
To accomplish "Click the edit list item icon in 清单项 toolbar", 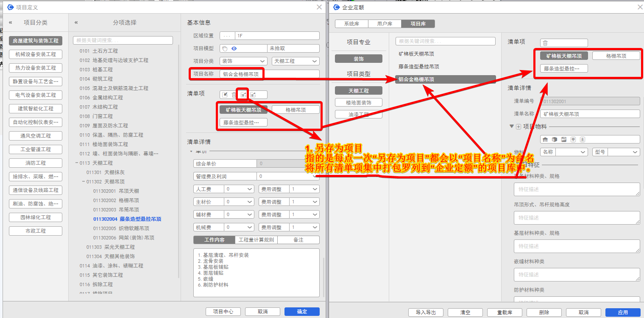I will click(225, 95).
